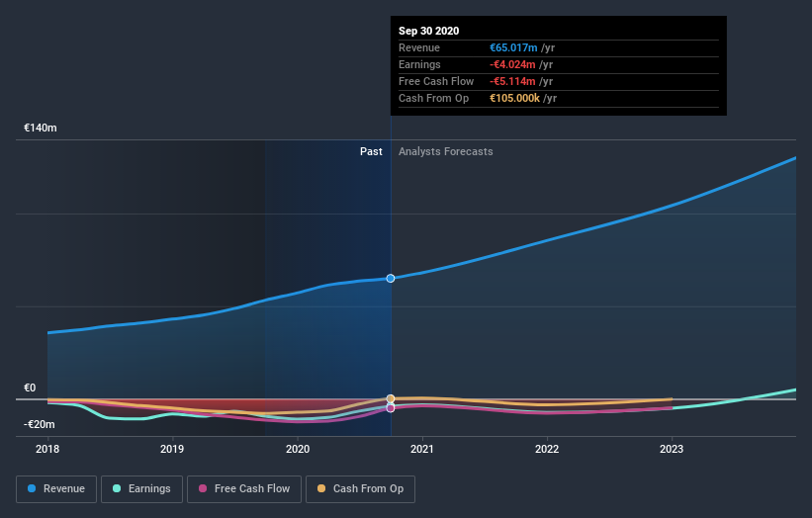Click the €0 y-axis label
812x518 pixels.
[30, 388]
